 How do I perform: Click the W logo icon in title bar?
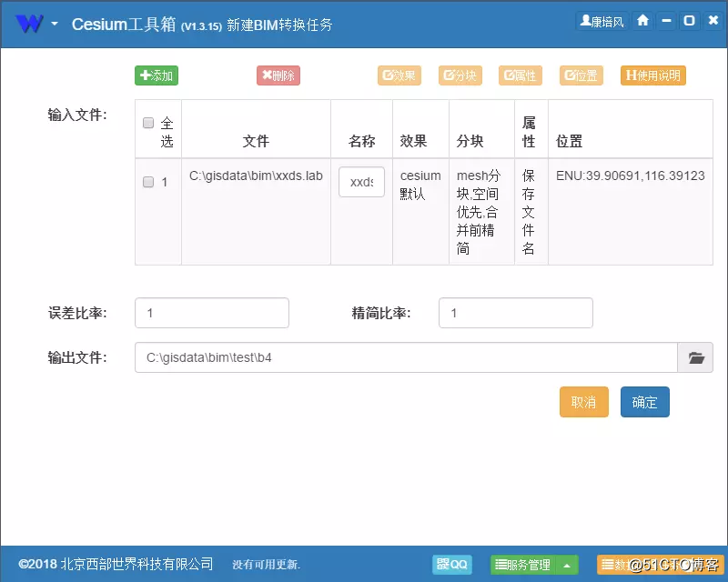coord(29,24)
